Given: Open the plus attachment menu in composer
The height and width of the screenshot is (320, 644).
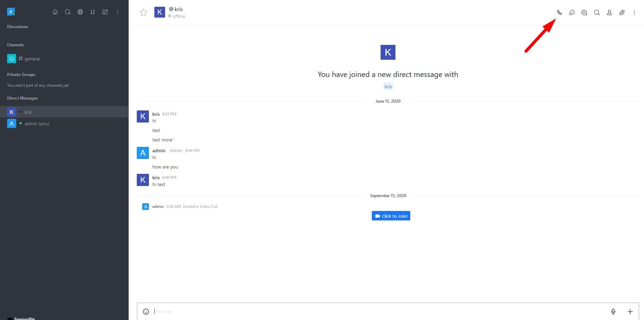Looking at the screenshot, I should click(630, 312).
